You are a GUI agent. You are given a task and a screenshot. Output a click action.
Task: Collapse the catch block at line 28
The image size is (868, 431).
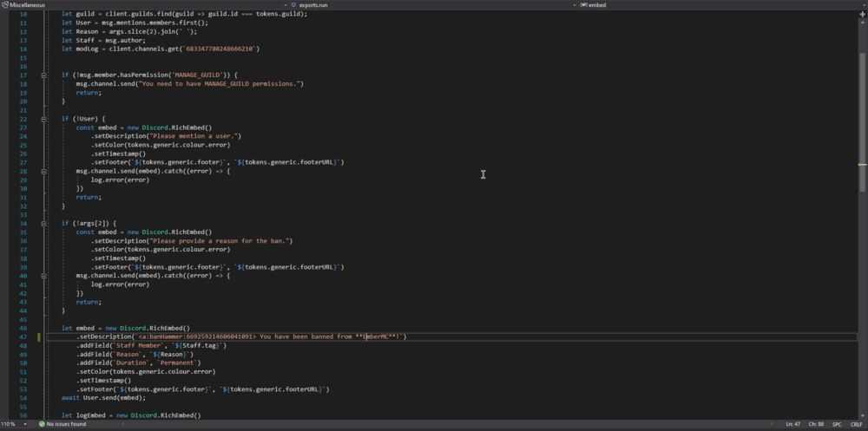click(43, 172)
